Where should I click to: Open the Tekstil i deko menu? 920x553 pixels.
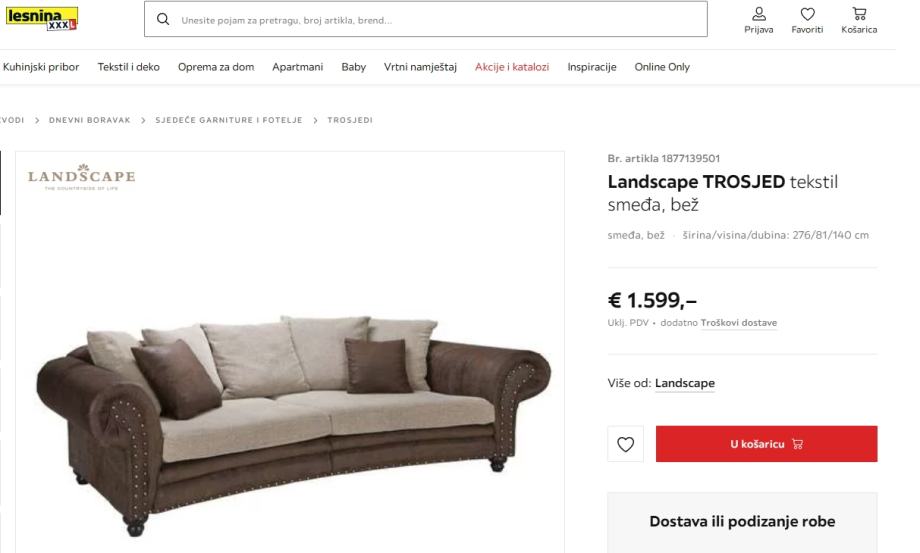(x=128, y=67)
